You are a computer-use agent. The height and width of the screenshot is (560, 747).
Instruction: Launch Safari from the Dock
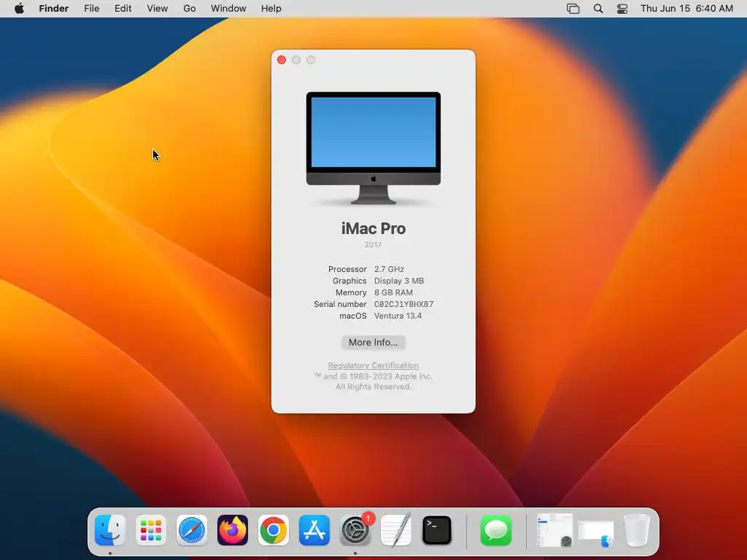pyautogui.click(x=192, y=530)
